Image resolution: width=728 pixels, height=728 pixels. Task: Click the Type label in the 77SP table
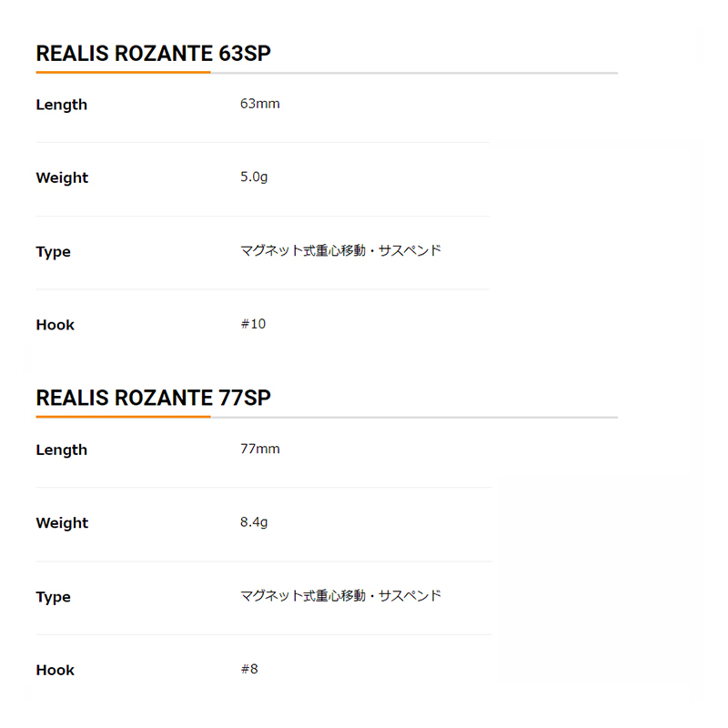[x=53, y=597]
